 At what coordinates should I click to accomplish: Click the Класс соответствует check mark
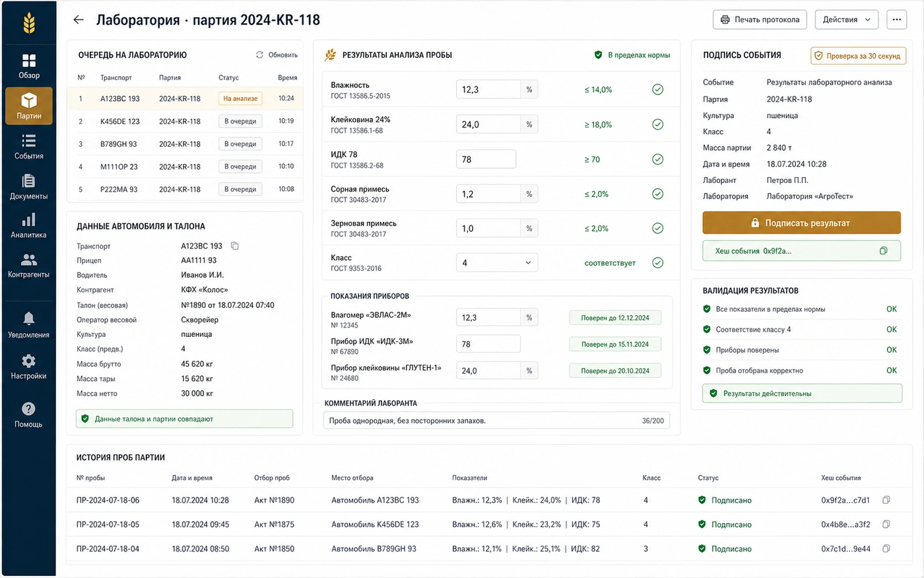(x=657, y=263)
